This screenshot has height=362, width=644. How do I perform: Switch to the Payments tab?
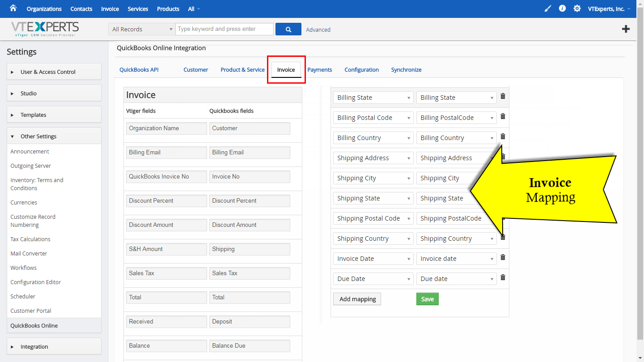pyautogui.click(x=320, y=69)
